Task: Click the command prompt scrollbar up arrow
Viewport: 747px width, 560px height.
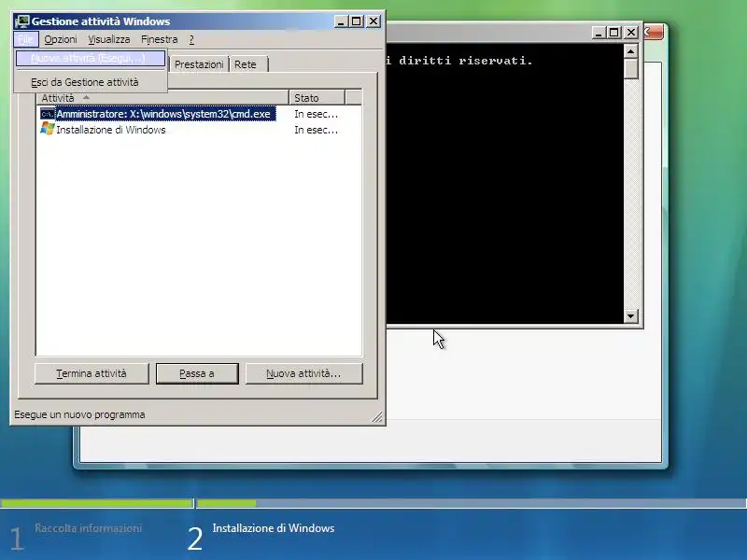Action: pos(631,51)
